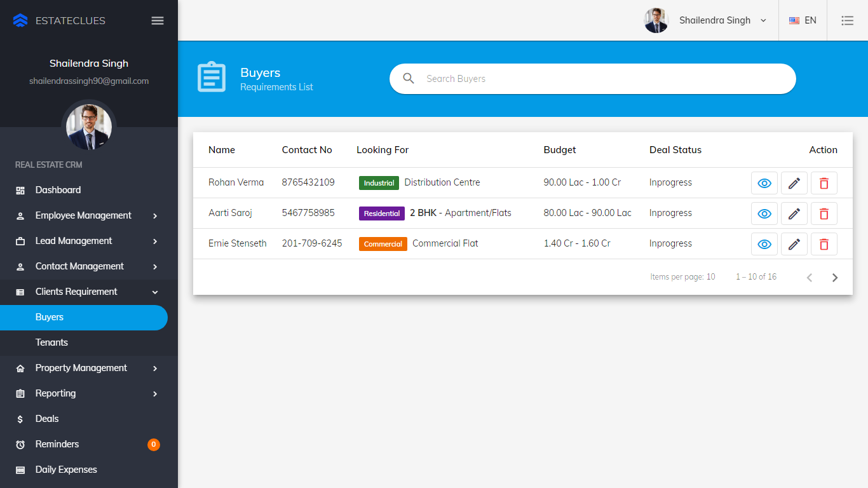Delete Ernie Stenseth row using trash icon
The height and width of the screenshot is (488, 868).
[824, 244]
